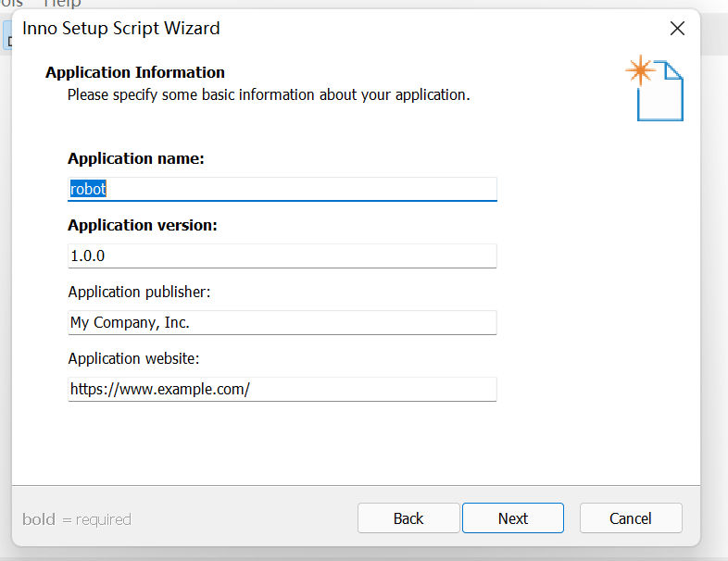Cancel the Inno Setup Script Wizard
This screenshot has width=728, height=561.
click(x=631, y=517)
